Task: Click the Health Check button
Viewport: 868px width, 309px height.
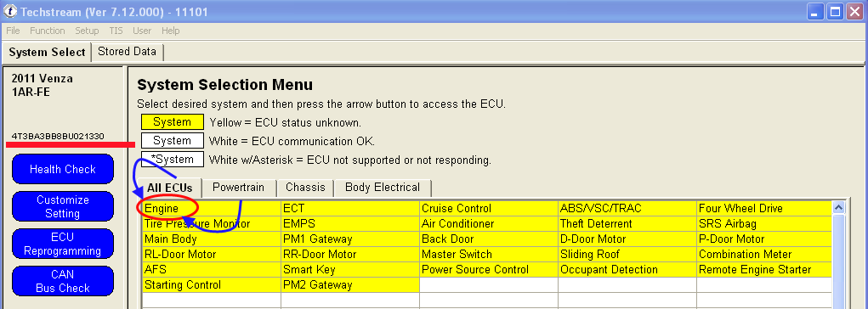Action: click(63, 169)
